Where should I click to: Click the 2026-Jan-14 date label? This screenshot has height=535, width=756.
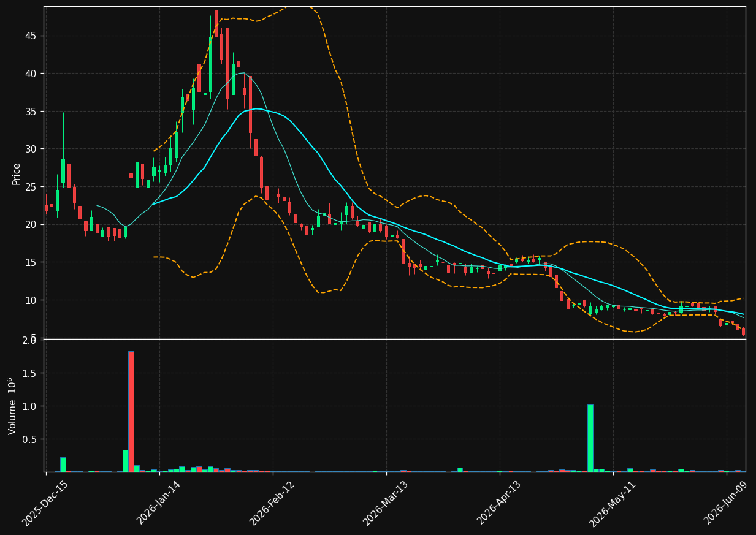click(x=158, y=503)
